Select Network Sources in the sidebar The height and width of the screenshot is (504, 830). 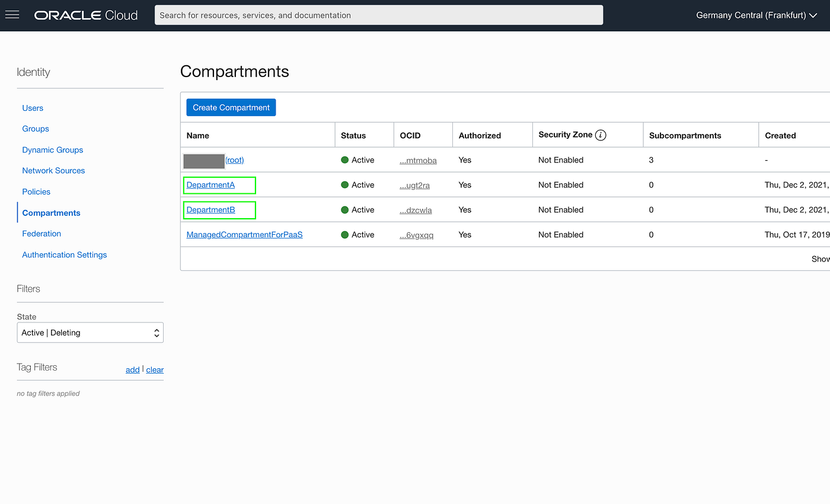[53, 170]
